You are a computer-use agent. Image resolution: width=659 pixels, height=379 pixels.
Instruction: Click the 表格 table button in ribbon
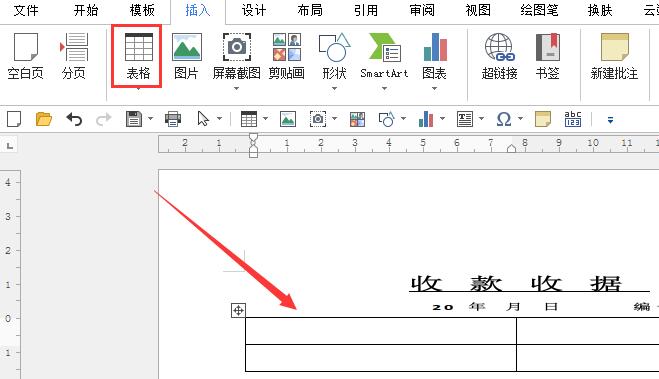click(x=138, y=56)
